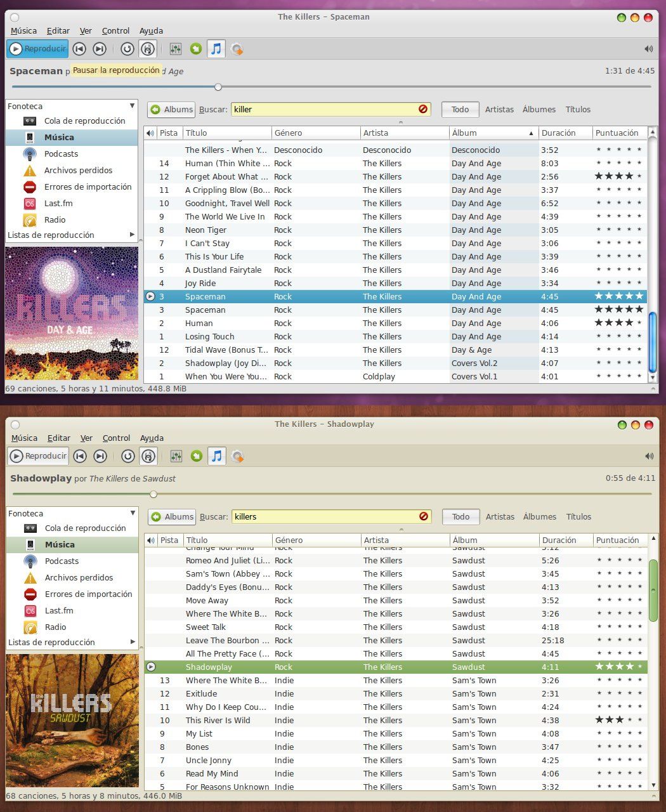The height and width of the screenshot is (812, 666).
Task: Click Spaceman playback position slider handle
Action: pyautogui.click(x=218, y=87)
